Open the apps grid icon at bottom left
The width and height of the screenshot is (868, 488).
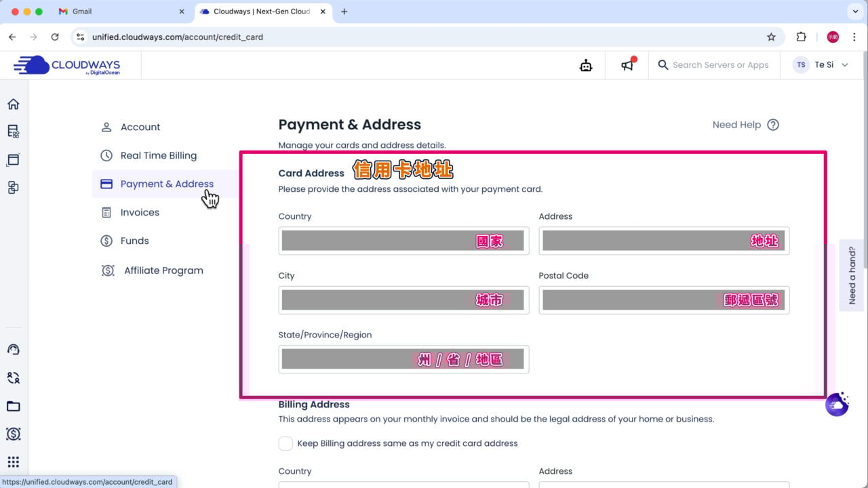(x=14, y=462)
